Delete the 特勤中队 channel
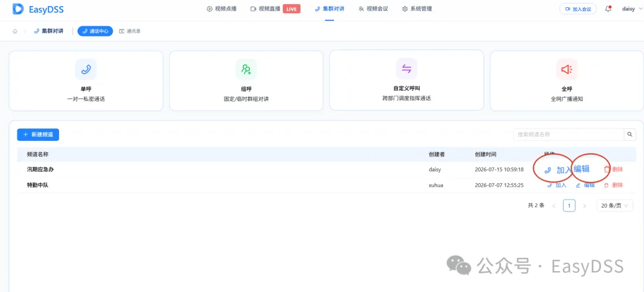The height and width of the screenshot is (292, 644). pos(613,186)
